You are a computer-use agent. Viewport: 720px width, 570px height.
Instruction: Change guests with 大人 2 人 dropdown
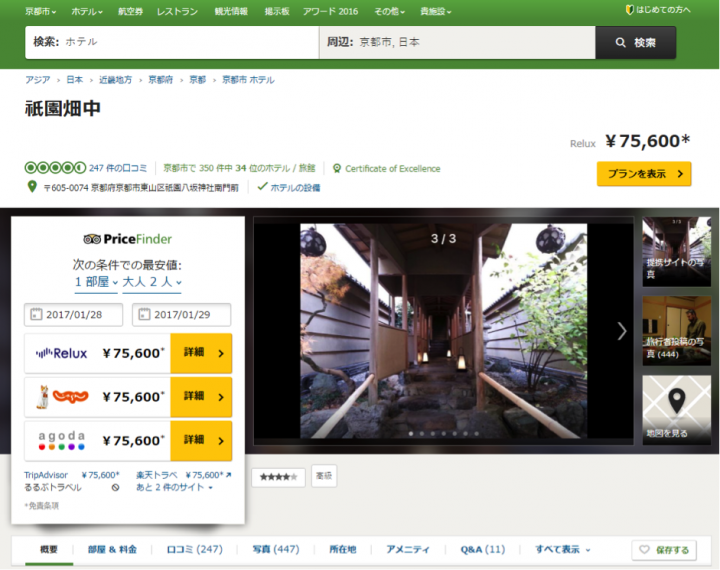(x=152, y=282)
